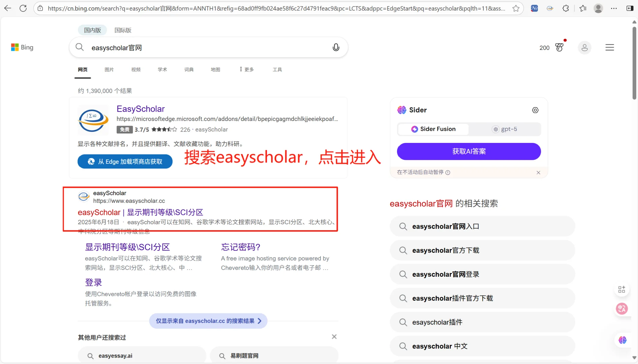Click the 获取AI答案 button
Image resolution: width=638 pixels, height=364 pixels.
point(468,151)
